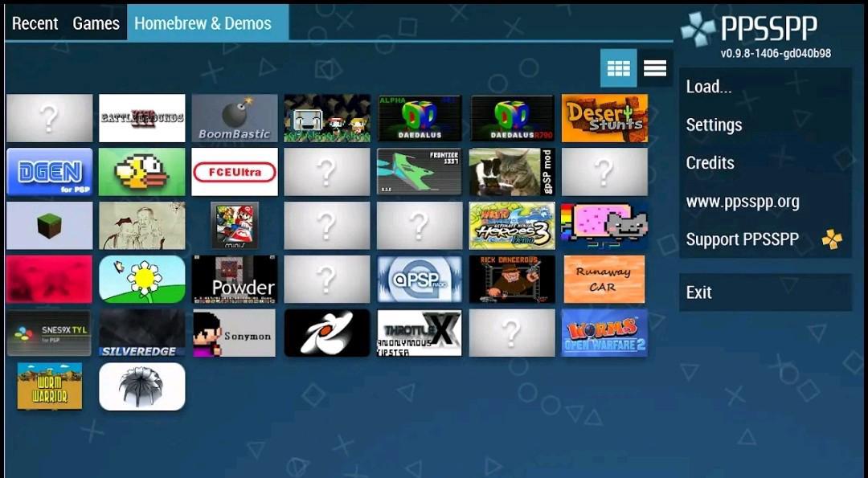Open the Powder game
The height and width of the screenshot is (478, 868).
pyautogui.click(x=234, y=279)
